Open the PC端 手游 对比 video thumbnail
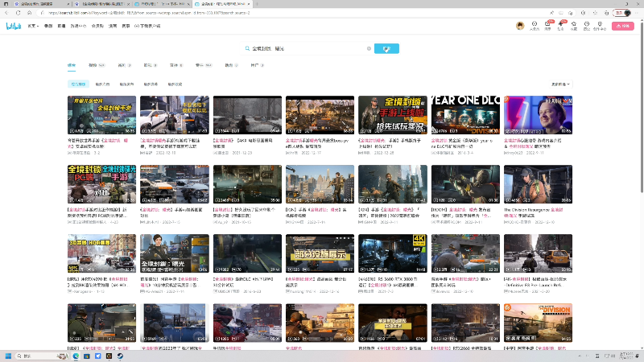 (102, 184)
